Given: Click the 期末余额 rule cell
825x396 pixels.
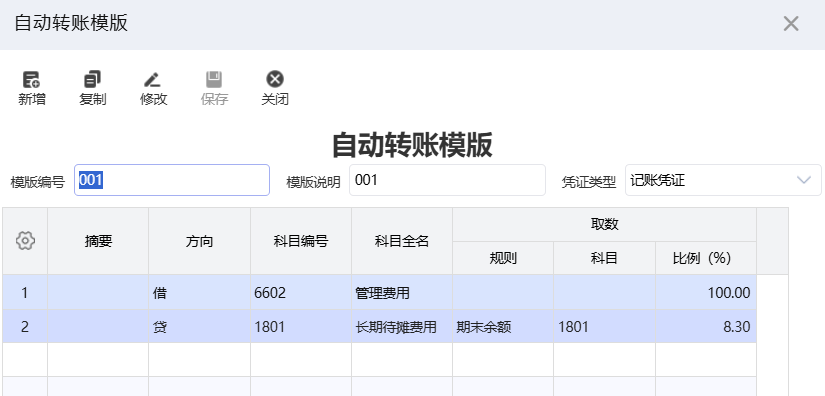Looking at the screenshot, I should [503, 327].
